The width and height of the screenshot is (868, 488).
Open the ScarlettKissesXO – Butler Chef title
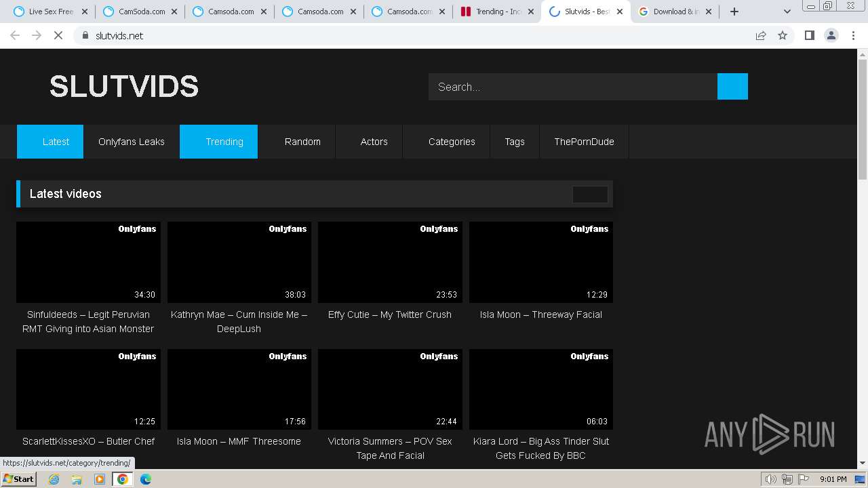point(88,441)
